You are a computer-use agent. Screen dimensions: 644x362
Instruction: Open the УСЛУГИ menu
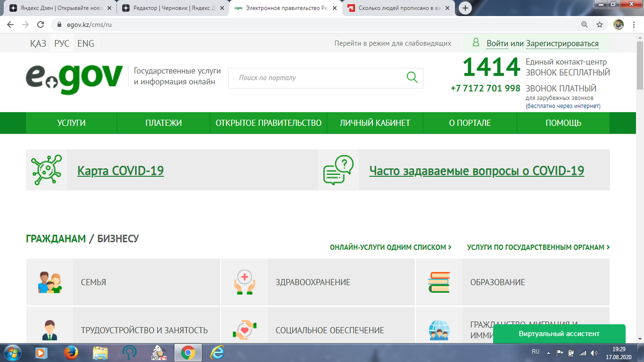coord(71,123)
